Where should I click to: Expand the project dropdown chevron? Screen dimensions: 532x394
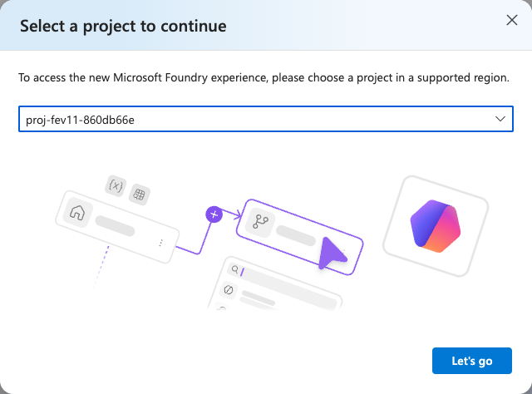pos(500,119)
